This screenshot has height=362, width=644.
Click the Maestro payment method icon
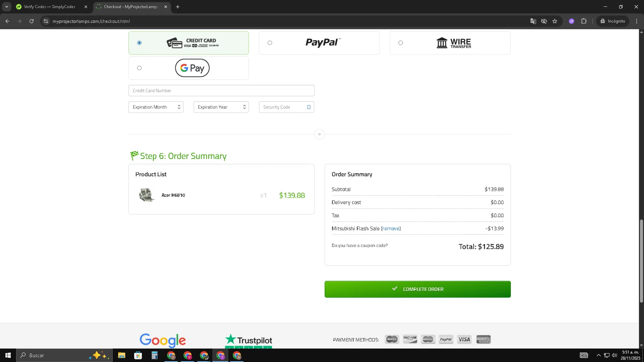pos(392,339)
